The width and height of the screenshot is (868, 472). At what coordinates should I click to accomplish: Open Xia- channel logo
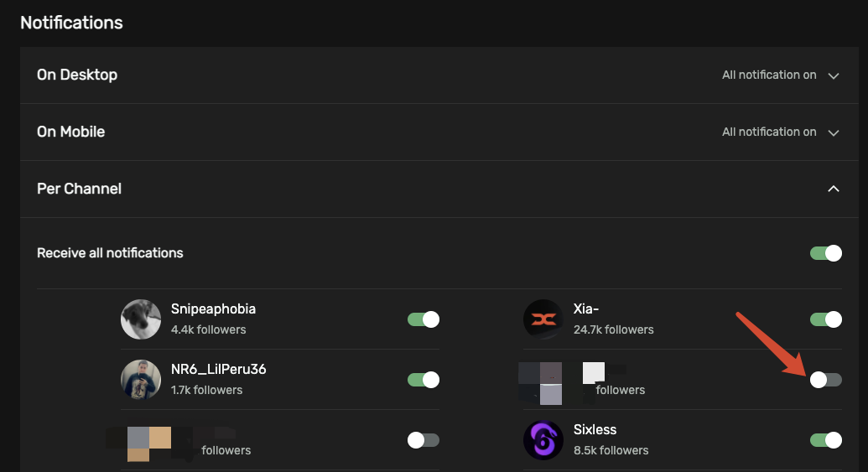[x=543, y=319]
